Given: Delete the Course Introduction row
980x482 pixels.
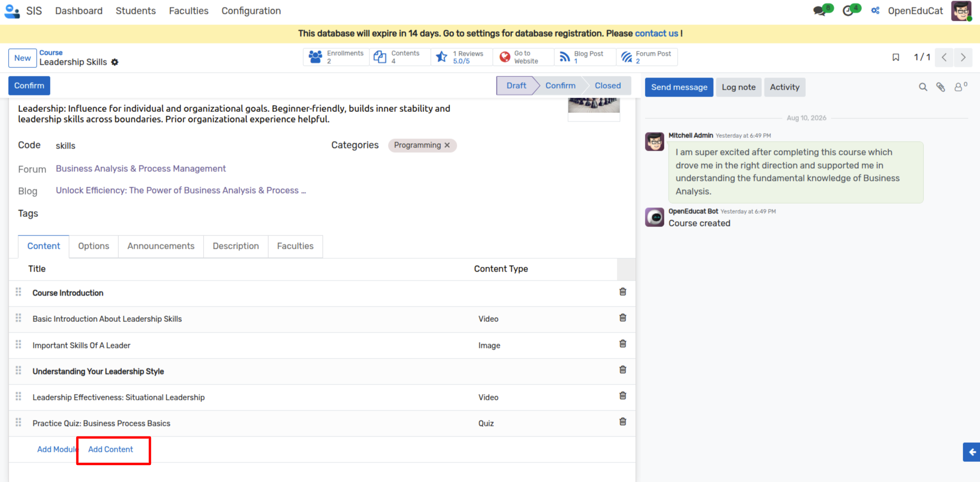Looking at the screenshot, I should tap(623, 292).
